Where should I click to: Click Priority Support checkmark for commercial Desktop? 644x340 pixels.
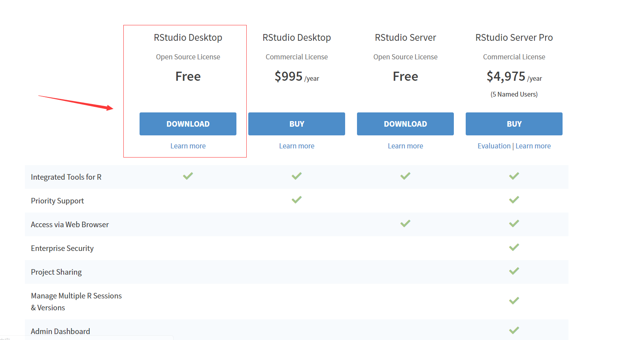point(297,200)
